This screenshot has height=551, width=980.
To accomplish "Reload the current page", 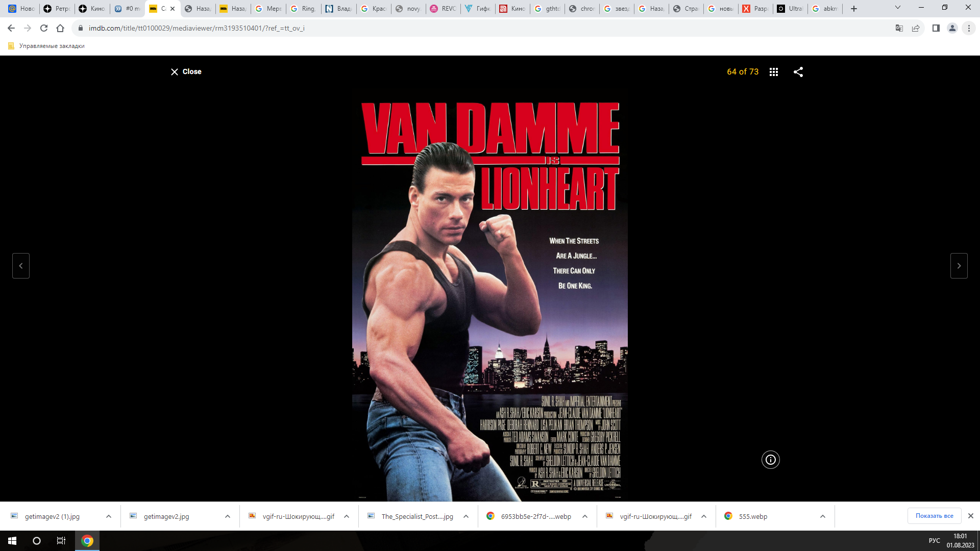I will (44, 28).
